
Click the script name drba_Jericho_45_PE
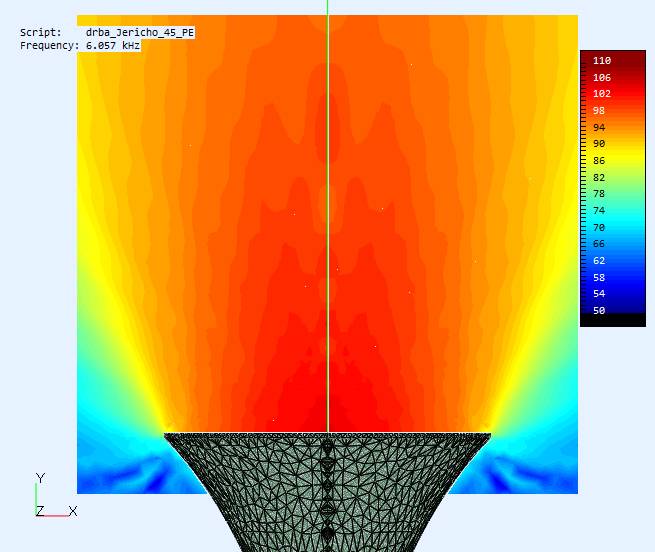140,32
